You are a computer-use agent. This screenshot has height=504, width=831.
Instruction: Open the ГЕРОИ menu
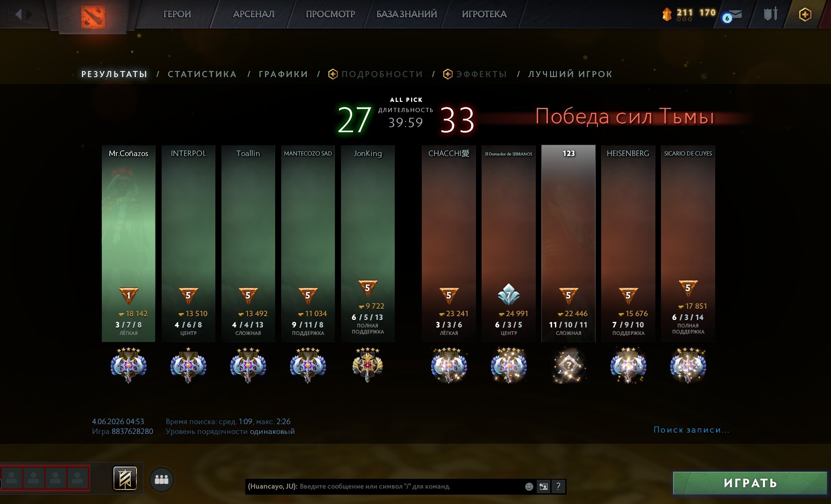tap(177, 14)
